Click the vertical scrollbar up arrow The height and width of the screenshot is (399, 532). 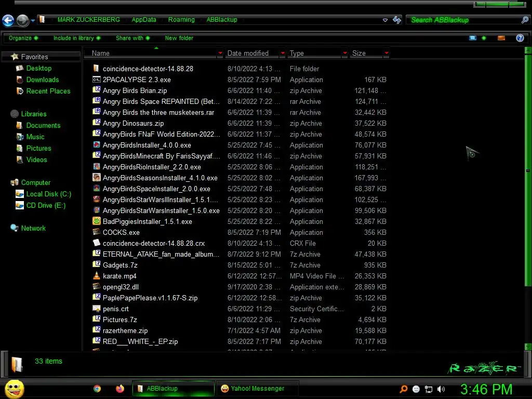click(528, 50)
